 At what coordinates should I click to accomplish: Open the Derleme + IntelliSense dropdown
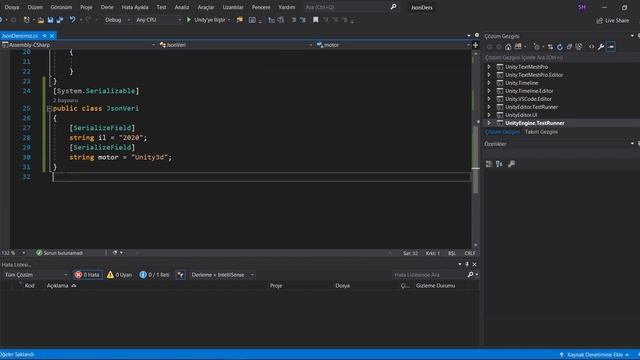222,275
